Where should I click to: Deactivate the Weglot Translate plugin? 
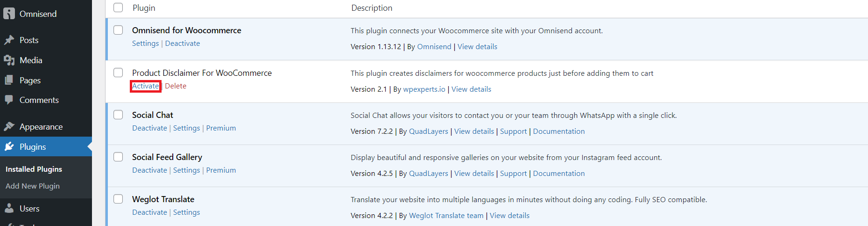point(149,212)
